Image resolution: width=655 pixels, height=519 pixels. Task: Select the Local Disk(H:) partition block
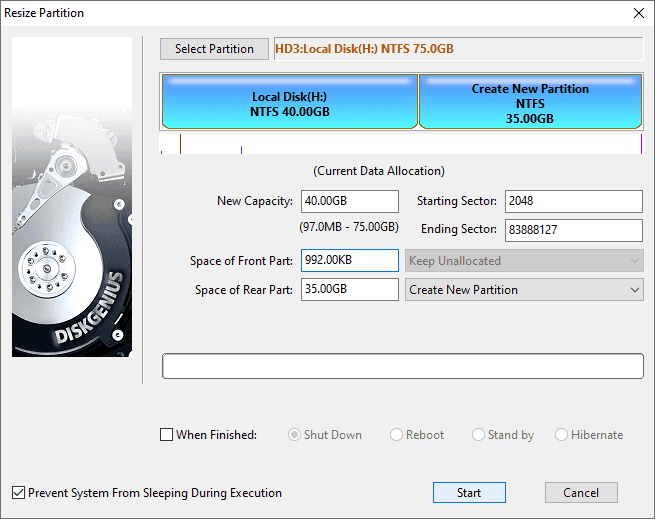[290, 104]
